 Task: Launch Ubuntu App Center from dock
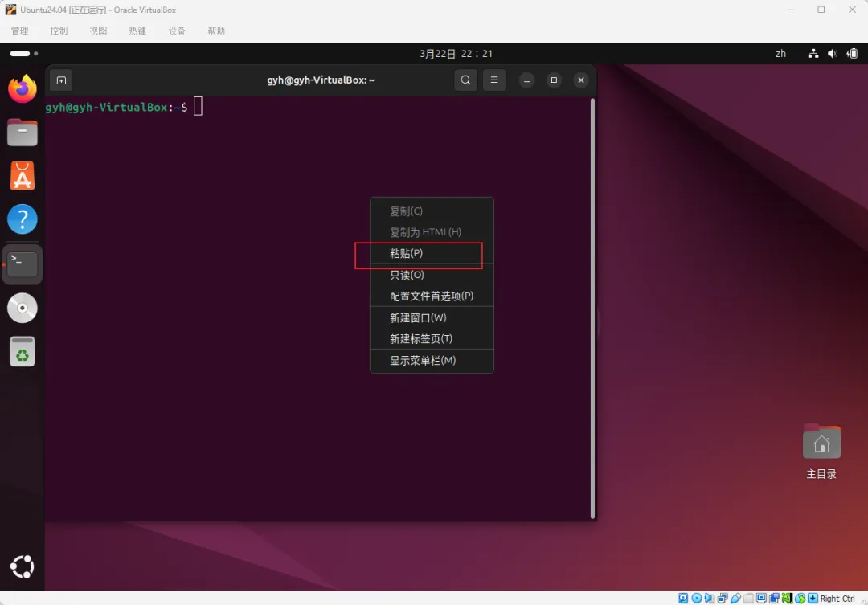23,176
